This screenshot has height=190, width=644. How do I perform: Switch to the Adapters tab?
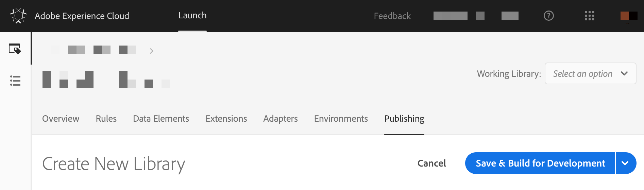pyautogui.click(x=281, y=119)
